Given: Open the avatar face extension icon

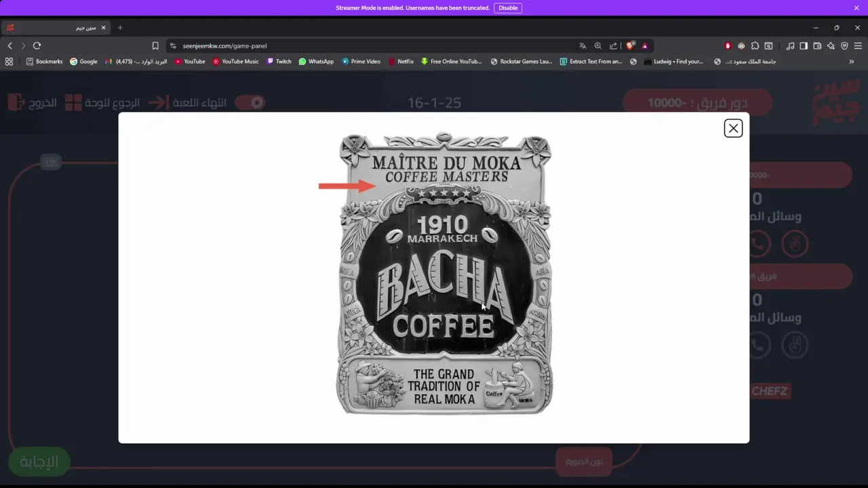Looking at the screenshot, I should pyautogui.click(x=741, y=45).
